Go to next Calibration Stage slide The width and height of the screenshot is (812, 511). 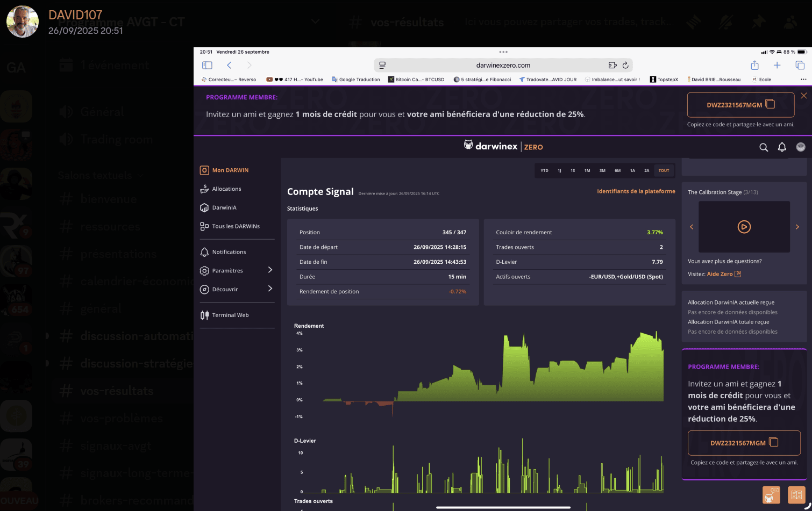click(x=797, y=227)
